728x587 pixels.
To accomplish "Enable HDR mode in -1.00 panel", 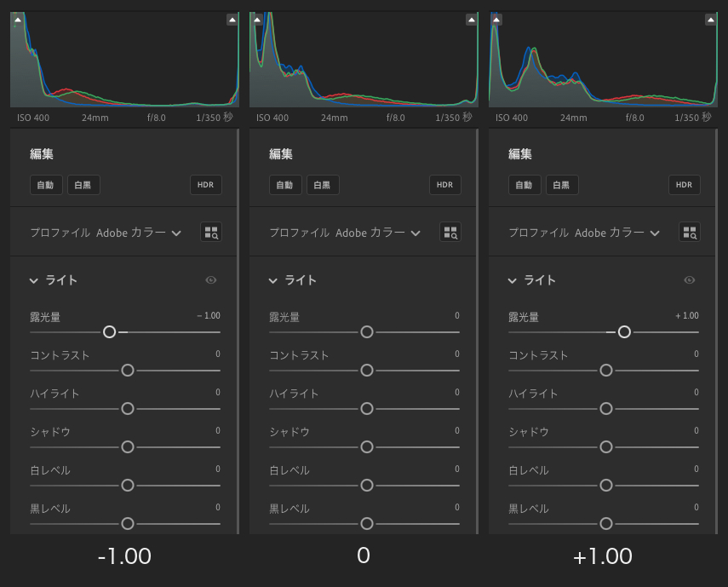I will tap(206, 185).
